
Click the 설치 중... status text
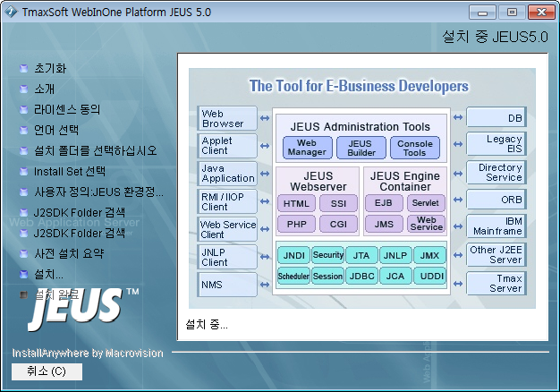click(x=207, y=325)
